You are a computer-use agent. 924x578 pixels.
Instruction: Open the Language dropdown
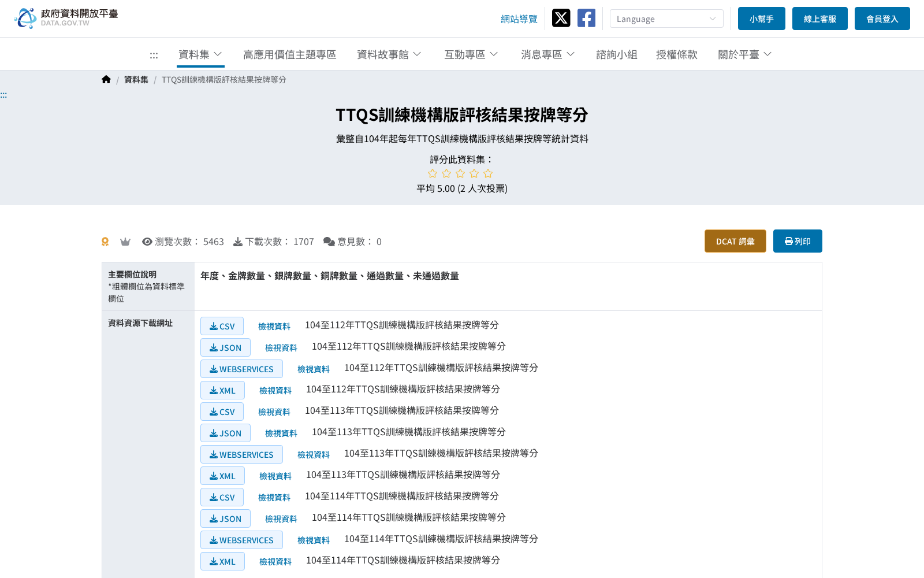click(x=666, y=18)
